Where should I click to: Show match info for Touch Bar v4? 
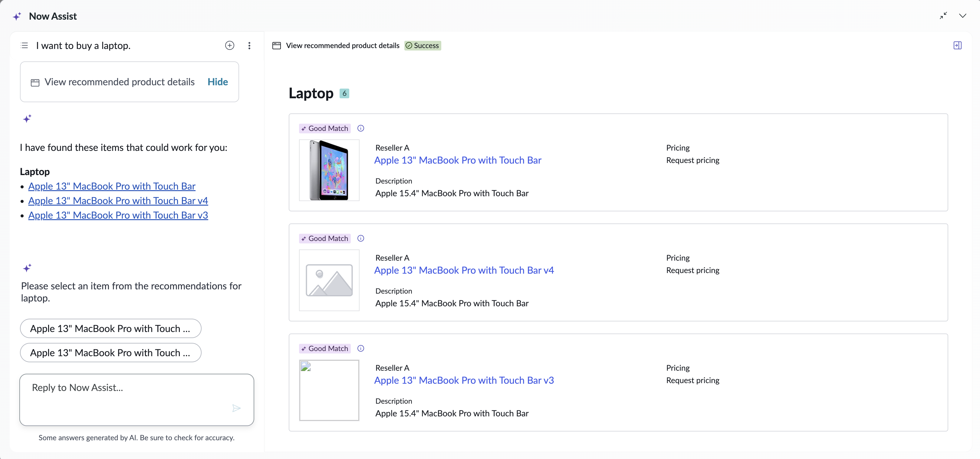361,239
